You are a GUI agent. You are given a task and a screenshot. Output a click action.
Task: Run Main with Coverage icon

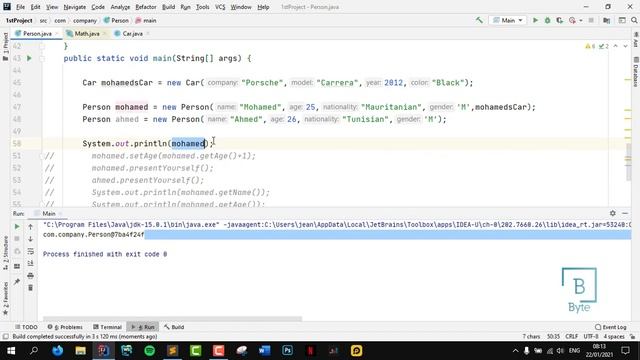[560, 20]
